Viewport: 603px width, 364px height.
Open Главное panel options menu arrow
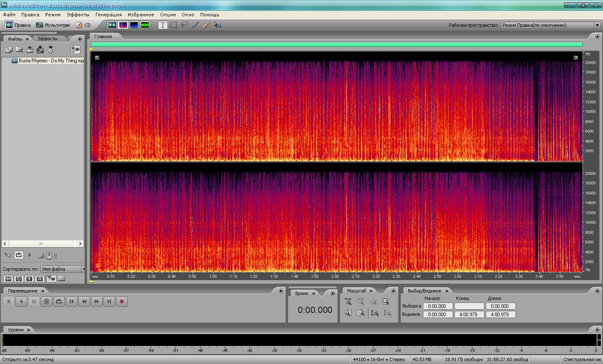[x=598, y=36]
